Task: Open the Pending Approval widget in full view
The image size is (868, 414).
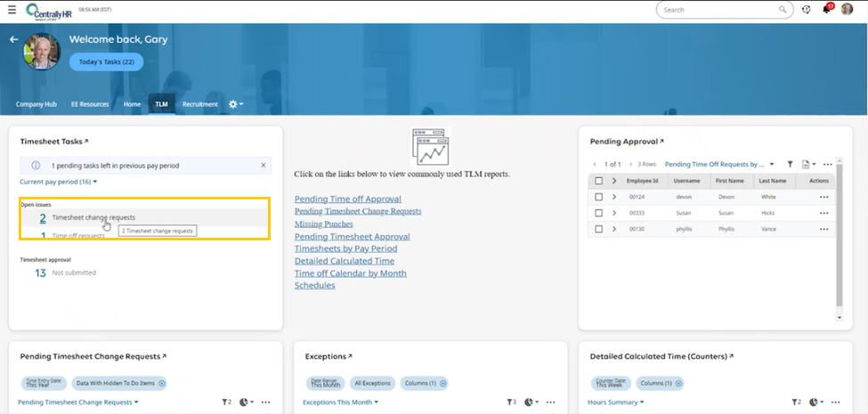Action: 661,142
